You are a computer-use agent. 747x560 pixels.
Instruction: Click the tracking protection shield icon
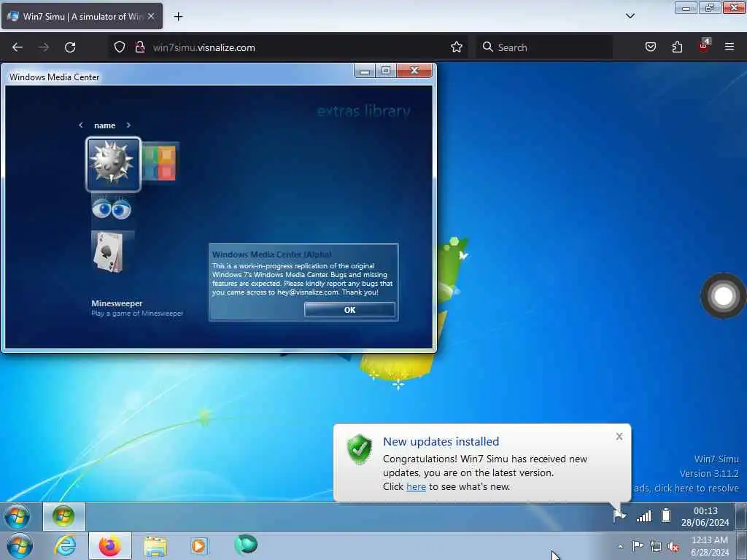[120, 47]
